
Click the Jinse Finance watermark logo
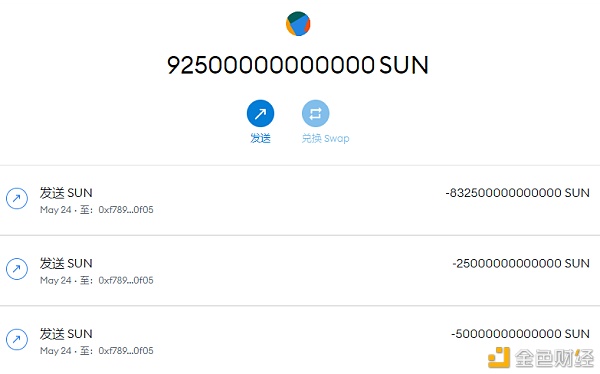[499, 358]
